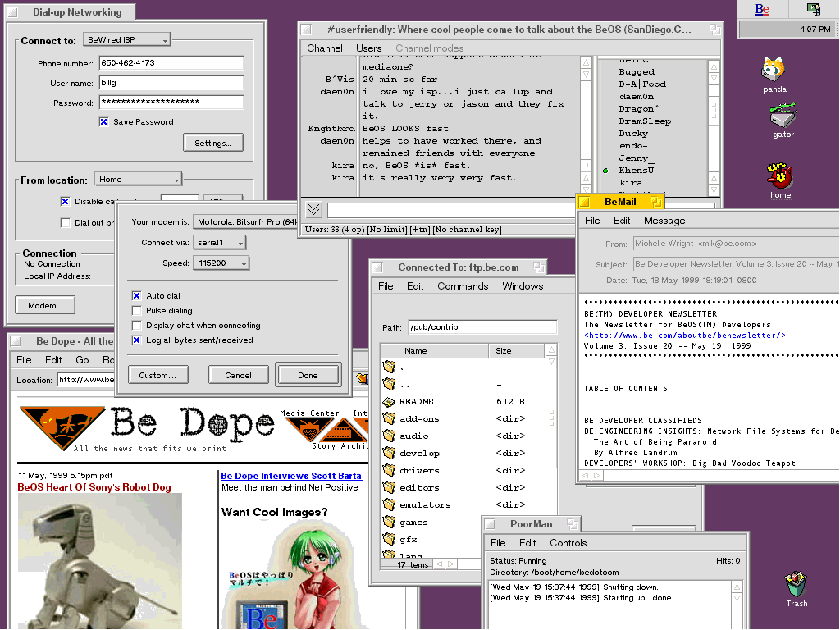Click the Deskbar tray monitor icon
The width and height of the screenshot is (840, 630).
click(813, 9)
